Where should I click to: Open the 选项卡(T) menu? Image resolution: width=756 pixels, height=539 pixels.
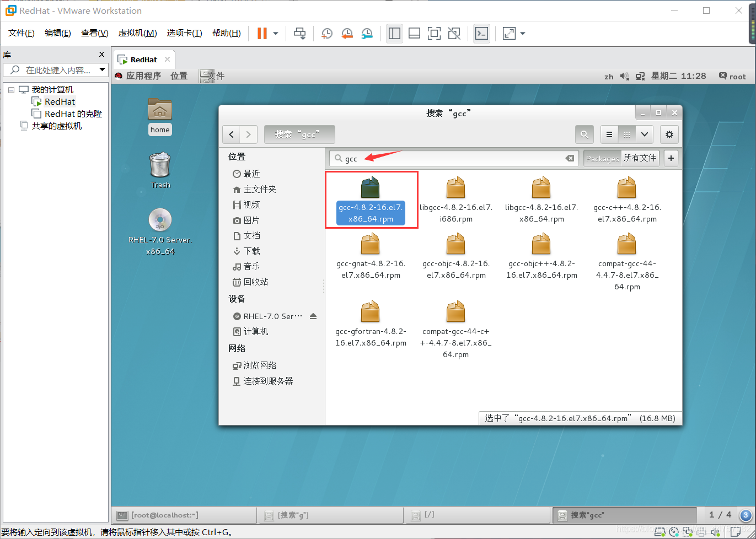tap(185, 33)
